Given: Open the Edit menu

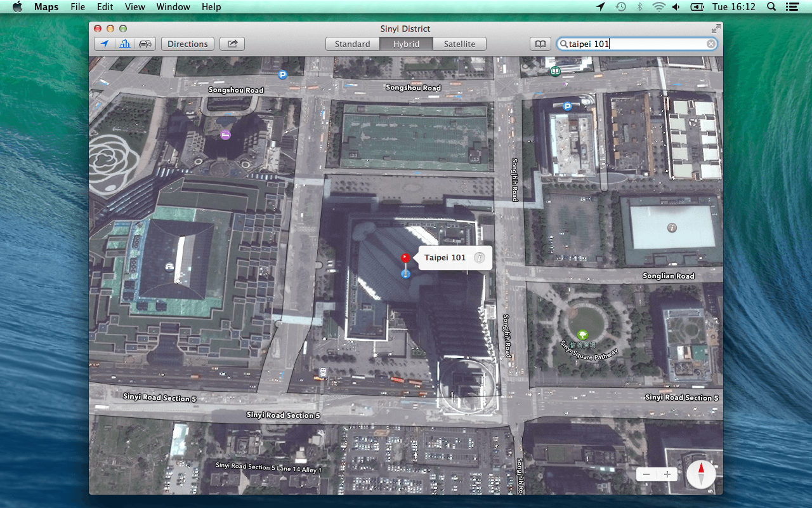Looking at the screenshot, I should pyautogui.click(x=105, y=7).
